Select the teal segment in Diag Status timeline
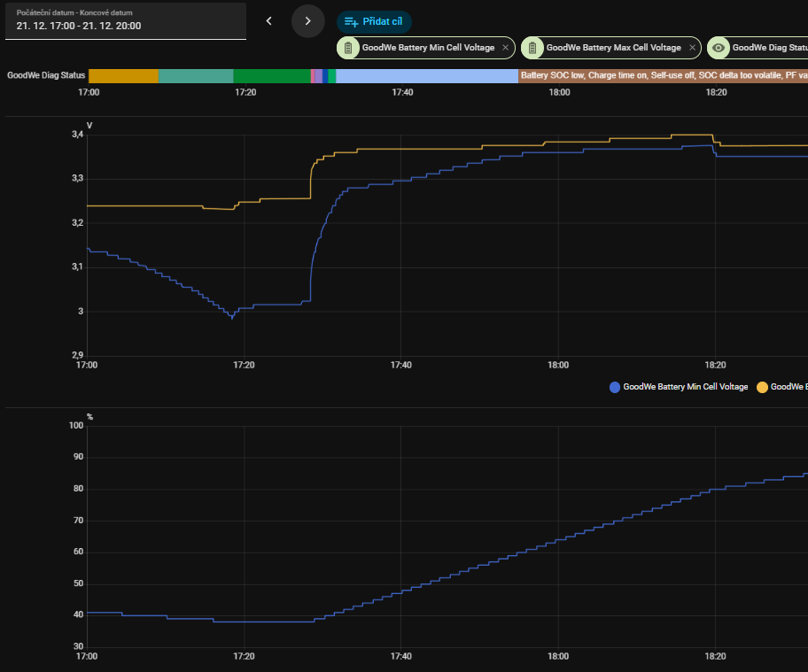 [196, 76]
